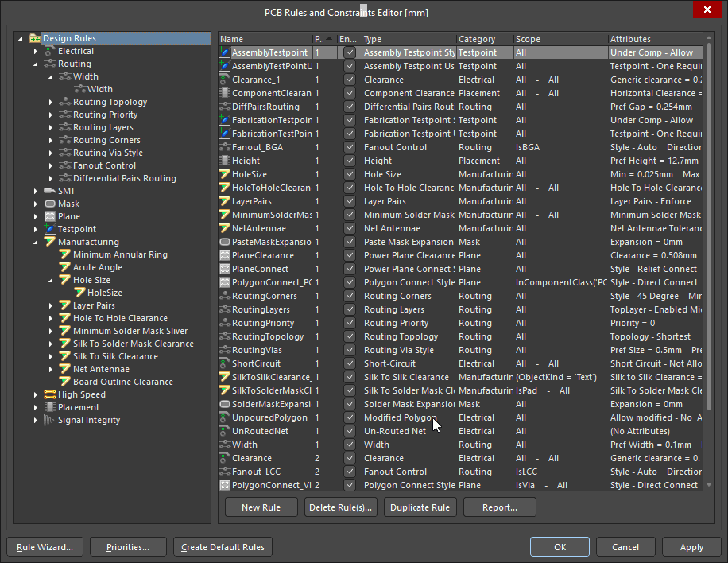Click the Priority column header
This screenshot has width=728, height=563.
click(x=325, y=39)
